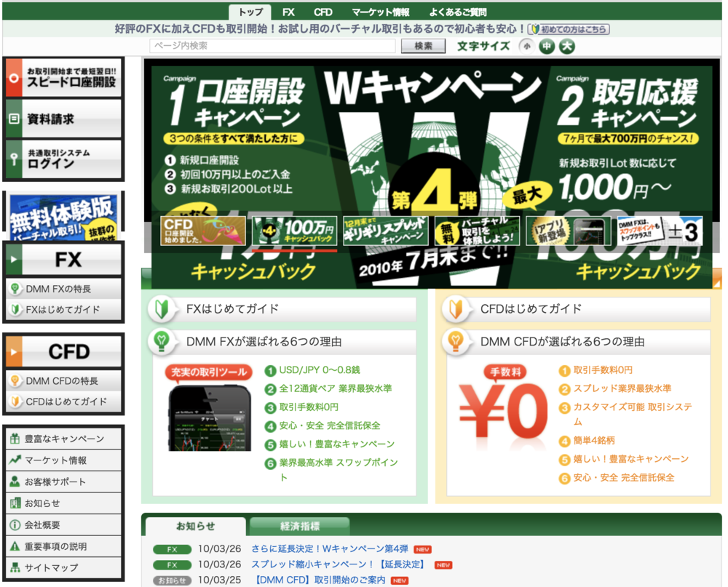The image size is (728, 587).
Task: Expand the FX sidebar section arrow
Action: [14, 260]
